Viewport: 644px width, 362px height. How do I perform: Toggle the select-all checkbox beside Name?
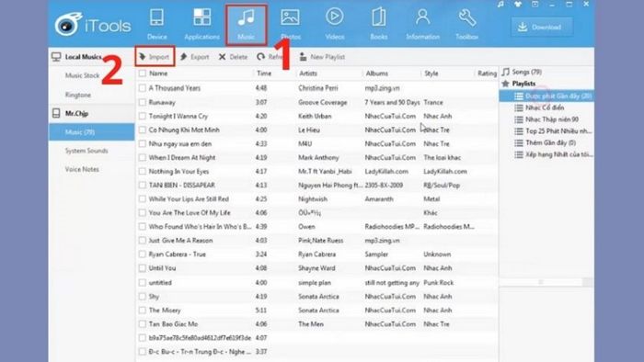coord(142,74)
